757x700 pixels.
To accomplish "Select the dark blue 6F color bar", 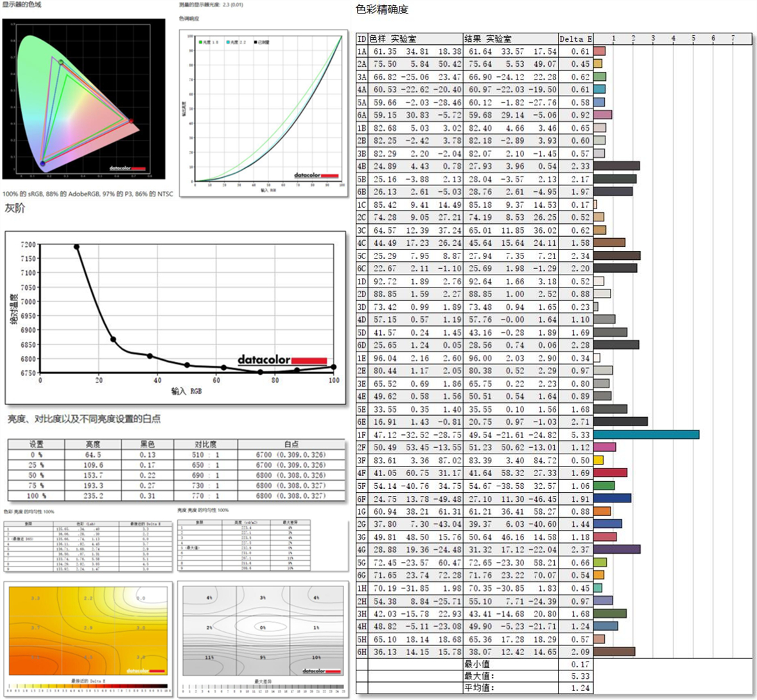I will [x=612, y=499].
